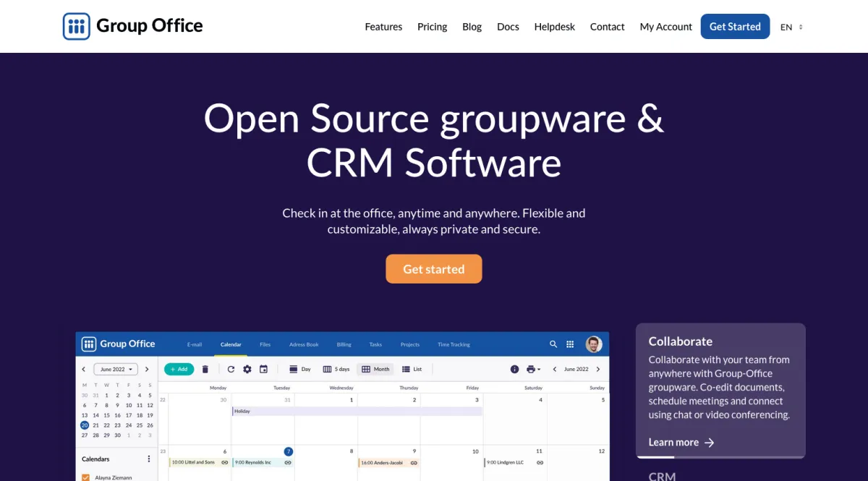Select the Collaborate card heading

(681, 341)
